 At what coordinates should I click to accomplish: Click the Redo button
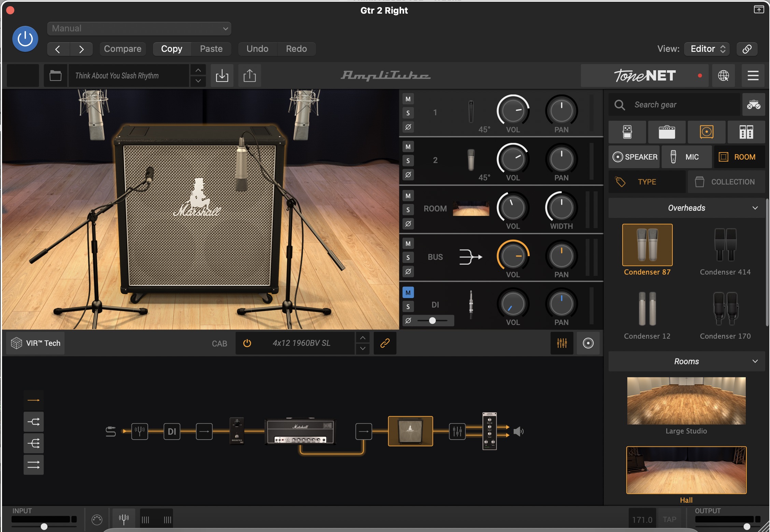point(296,49)
